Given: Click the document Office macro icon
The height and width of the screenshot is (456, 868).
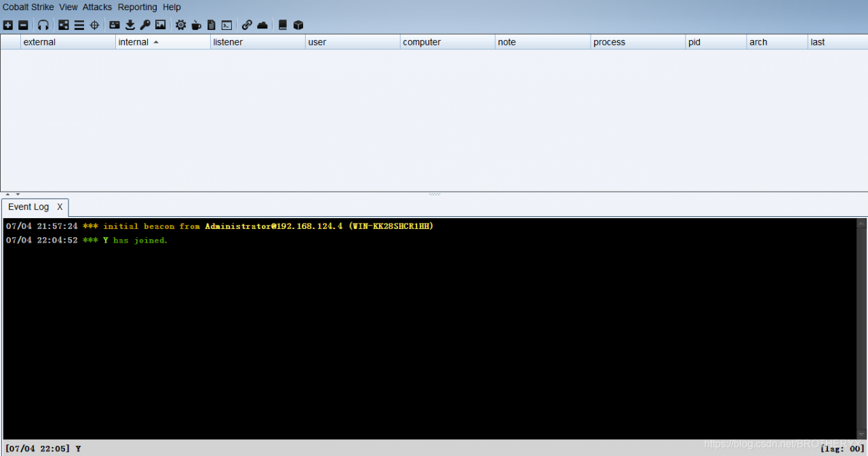Looking at the screenshot, I should (212, 25).
